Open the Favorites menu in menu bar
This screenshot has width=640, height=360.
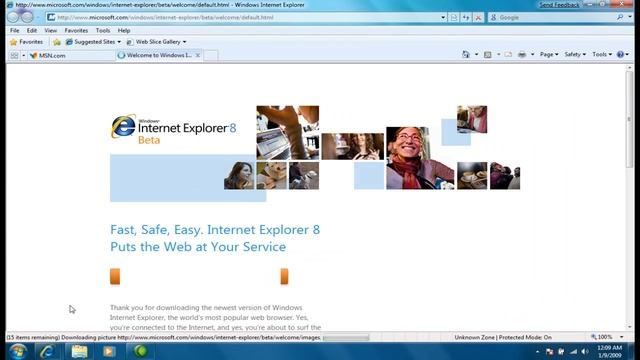[76, 31]
